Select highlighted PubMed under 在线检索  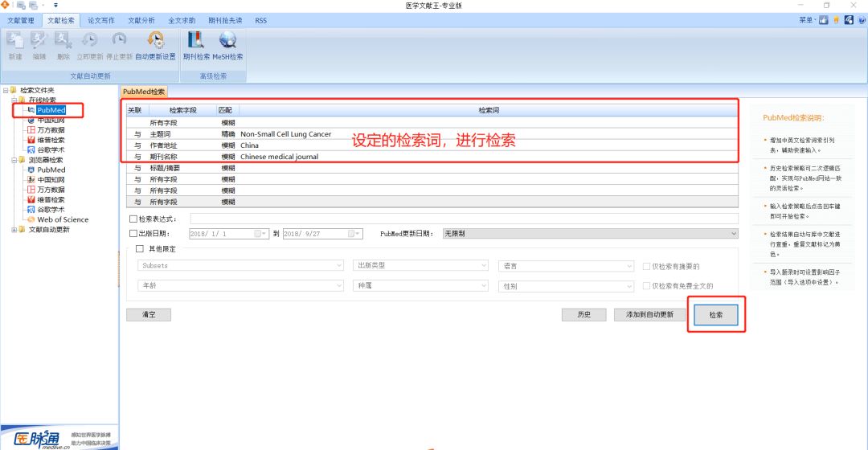[51, 110]
